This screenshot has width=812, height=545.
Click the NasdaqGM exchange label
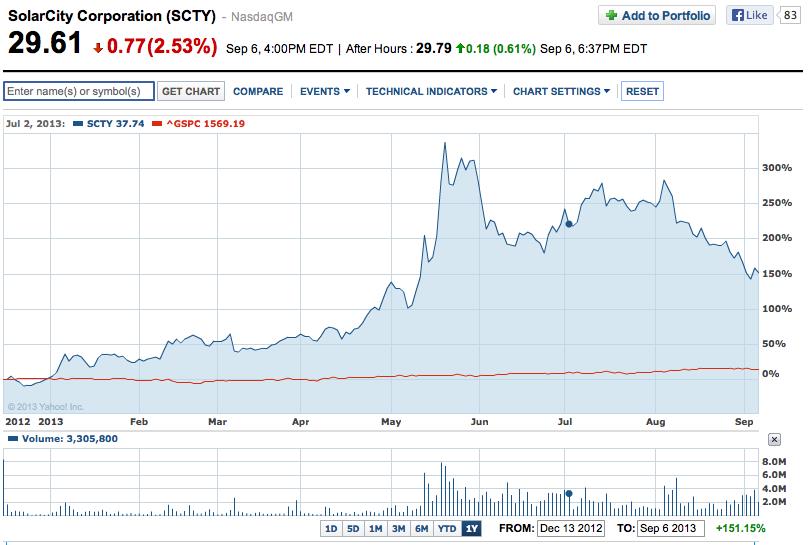(262, 17)
